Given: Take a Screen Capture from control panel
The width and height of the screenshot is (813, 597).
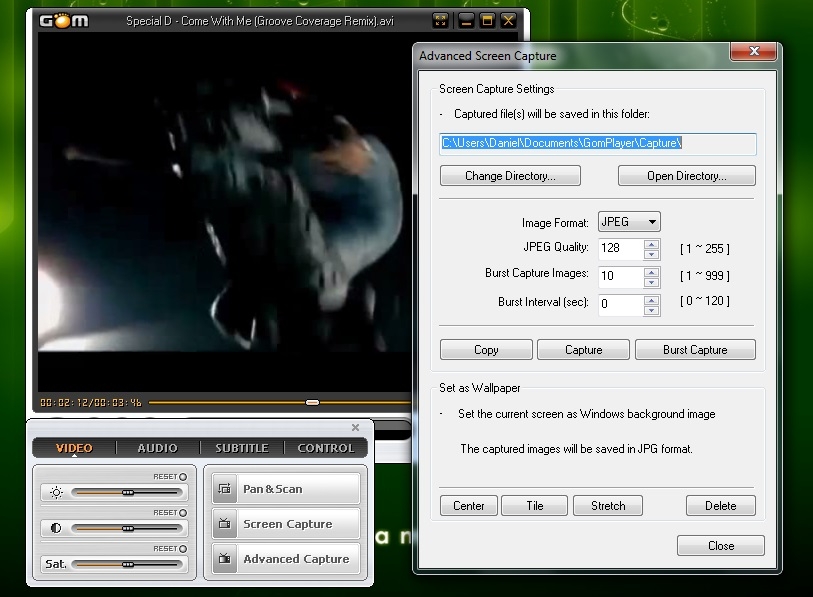Looking at the screenshot, I should [x=286, y=524].
